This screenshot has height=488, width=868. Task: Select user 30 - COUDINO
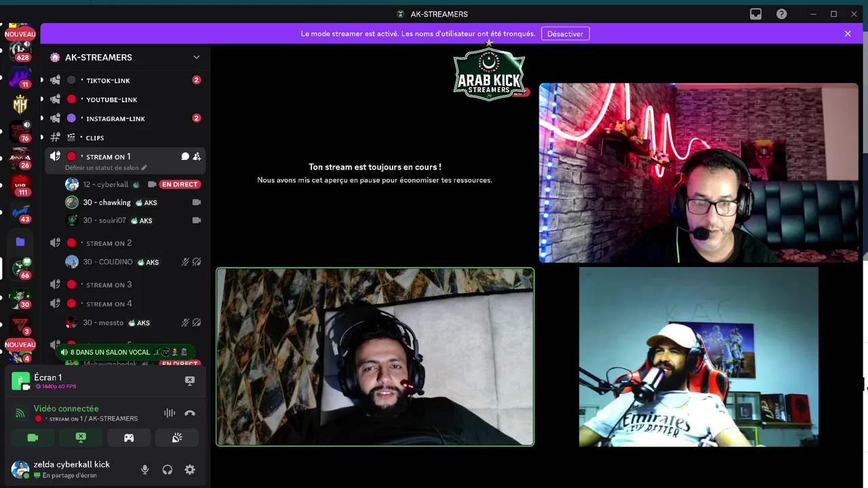[x=107, y=262]
